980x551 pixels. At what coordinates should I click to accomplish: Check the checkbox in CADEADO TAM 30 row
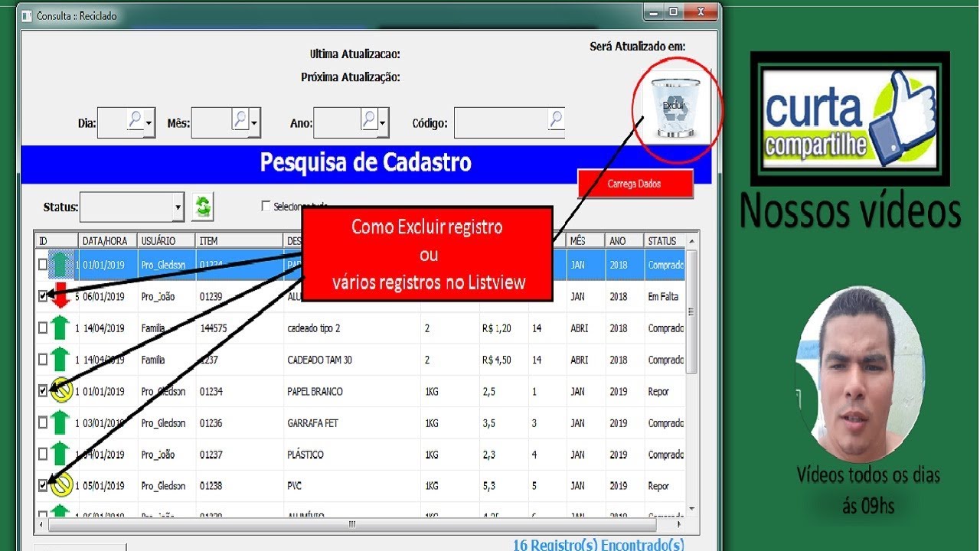(43, 360)
